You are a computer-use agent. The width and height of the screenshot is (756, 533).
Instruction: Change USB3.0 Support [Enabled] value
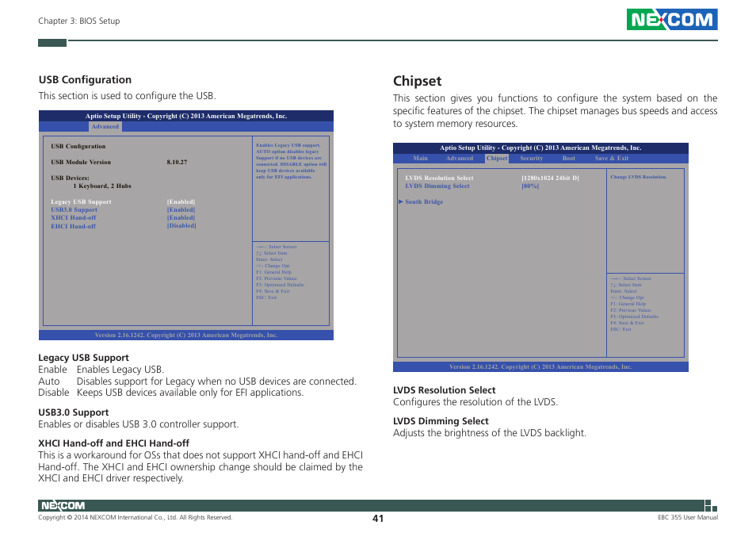coord(181,210)
